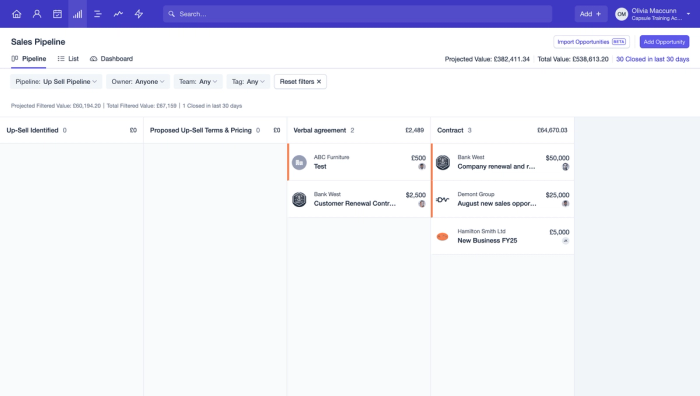Click the Demont Group logo
700x396 pixels.
click(442, 200)
